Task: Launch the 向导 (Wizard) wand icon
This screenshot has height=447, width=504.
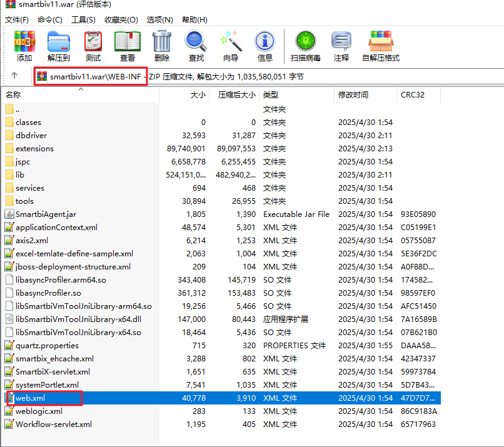Action: [x=231, y=41]
